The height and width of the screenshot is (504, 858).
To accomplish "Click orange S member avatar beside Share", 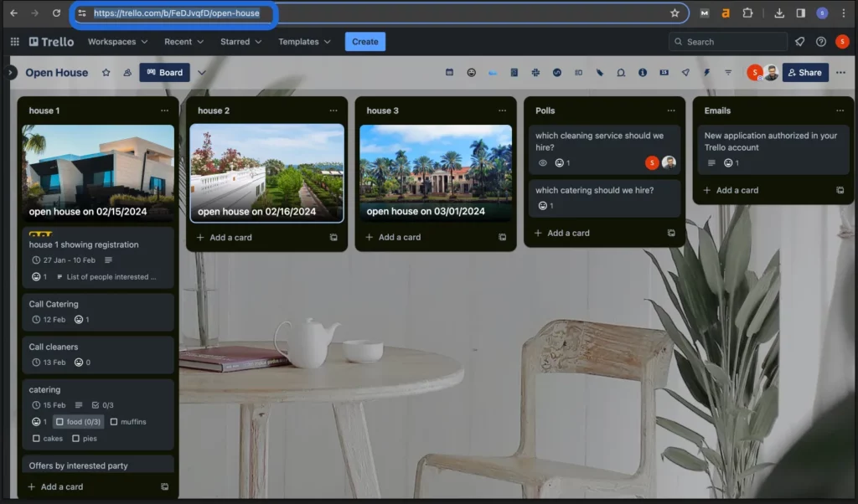I will pyautogui.click(x=755, y=72).
